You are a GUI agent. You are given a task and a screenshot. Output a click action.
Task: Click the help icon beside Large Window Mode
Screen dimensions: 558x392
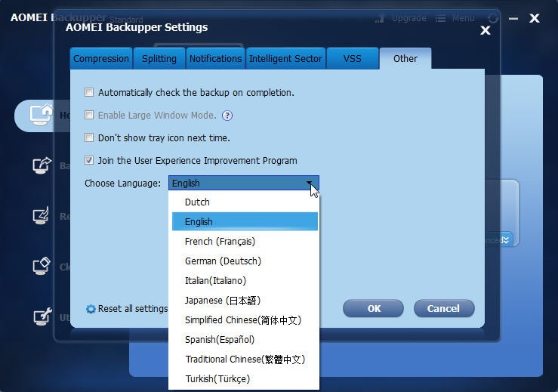coord(227,116)
